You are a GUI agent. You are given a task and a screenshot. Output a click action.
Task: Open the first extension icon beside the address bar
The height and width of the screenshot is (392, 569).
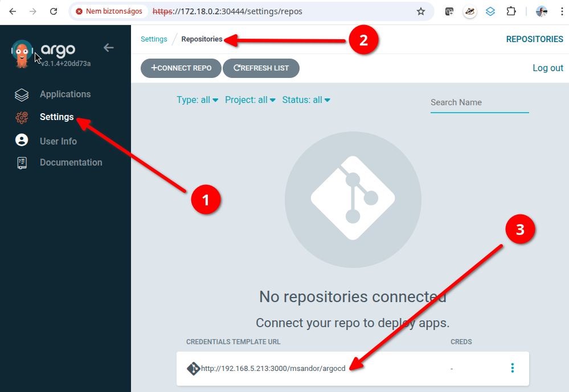coord(449,11)
